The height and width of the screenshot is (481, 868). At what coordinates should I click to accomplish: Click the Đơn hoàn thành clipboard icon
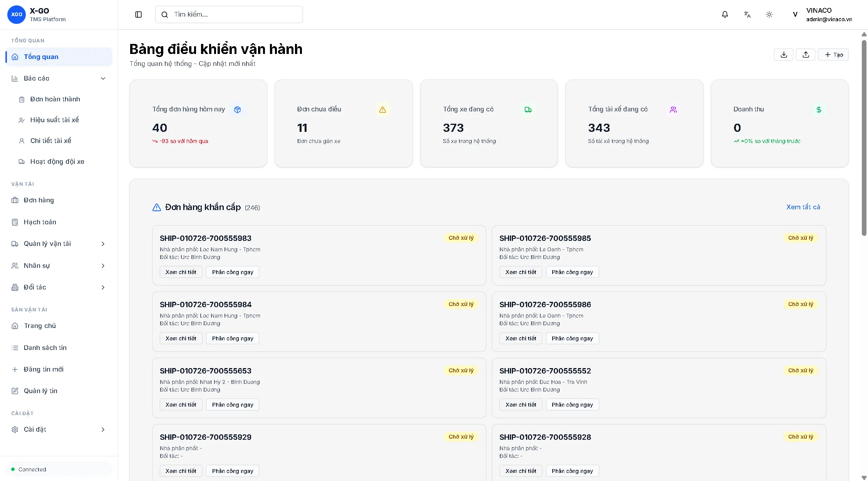click(22, 99)
